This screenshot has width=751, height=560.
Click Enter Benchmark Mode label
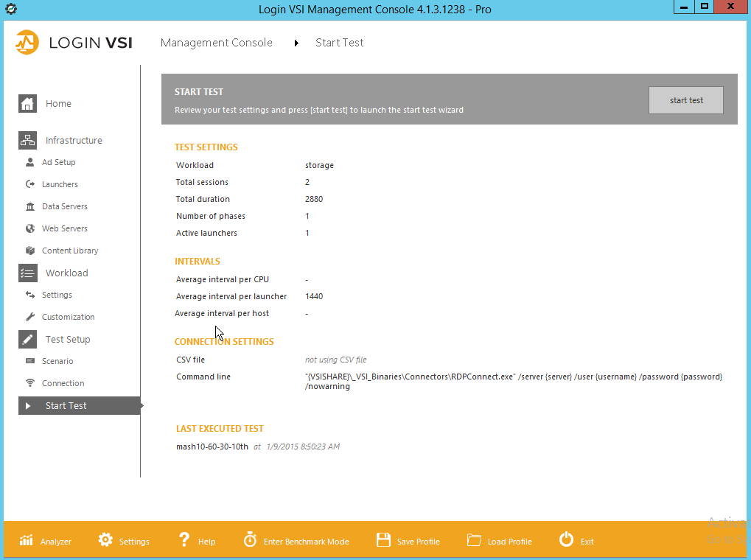[x=306, y=542]
